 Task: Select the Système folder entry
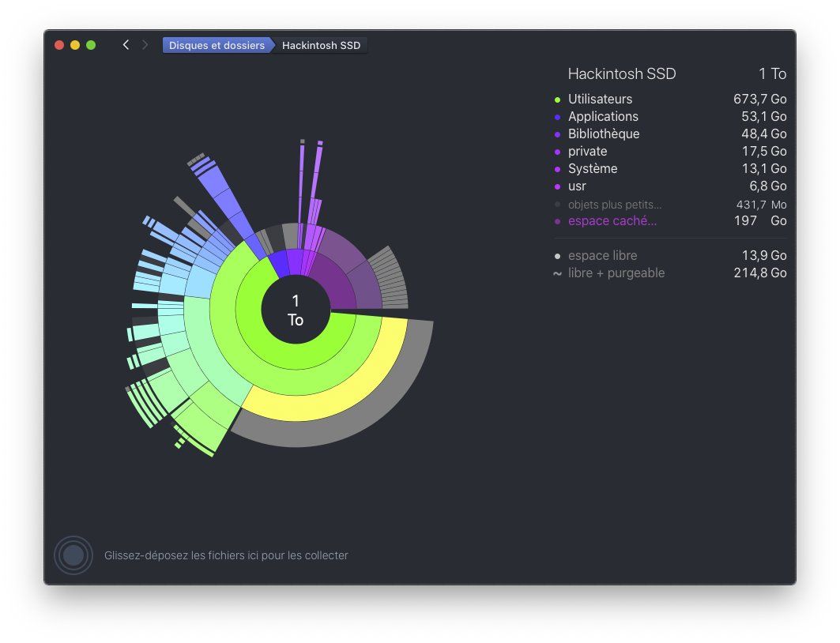pyautogui.click(x=592, y=169)
